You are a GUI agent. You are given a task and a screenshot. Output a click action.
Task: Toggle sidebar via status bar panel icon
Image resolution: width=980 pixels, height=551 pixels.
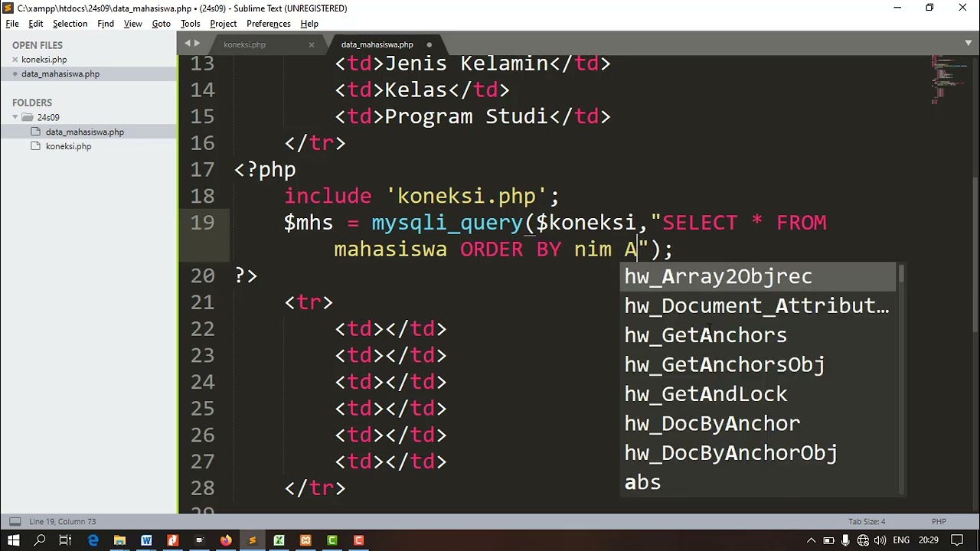point(15,522)
